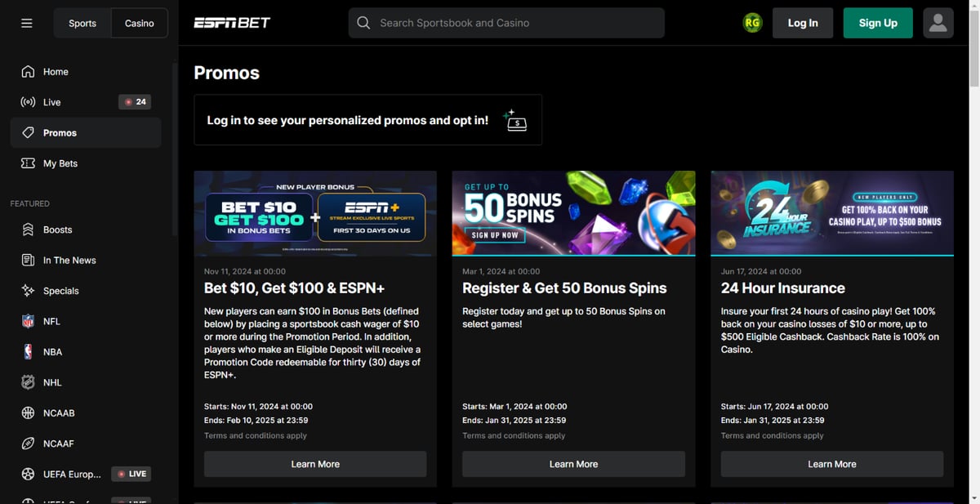The image size is (980, 504).
Task: Select In The News menu item
Action: pos(86,260)
